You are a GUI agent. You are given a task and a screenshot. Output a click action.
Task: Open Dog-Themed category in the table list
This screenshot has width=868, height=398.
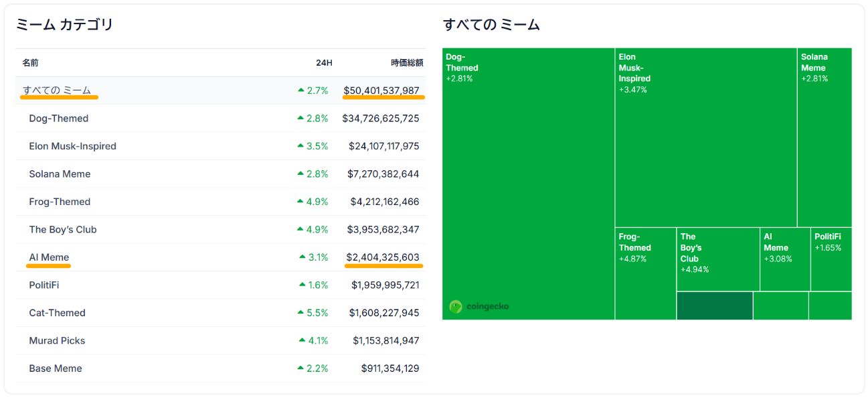[x=59, y=119]
